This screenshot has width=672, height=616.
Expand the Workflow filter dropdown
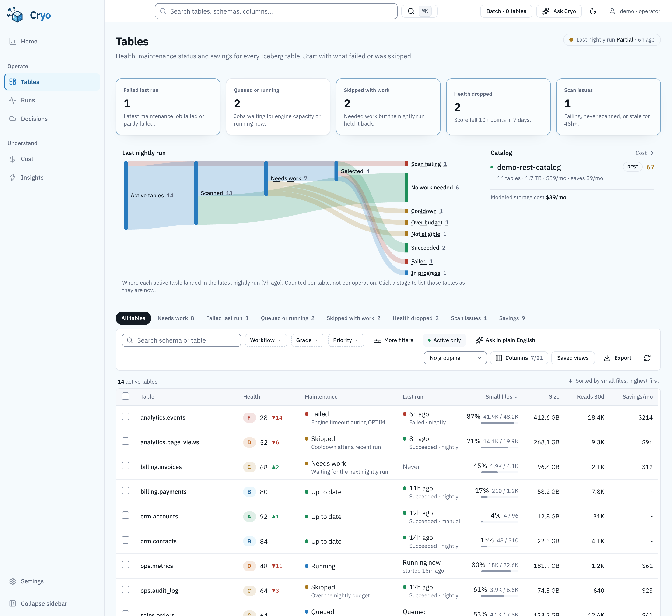[266, 340]
